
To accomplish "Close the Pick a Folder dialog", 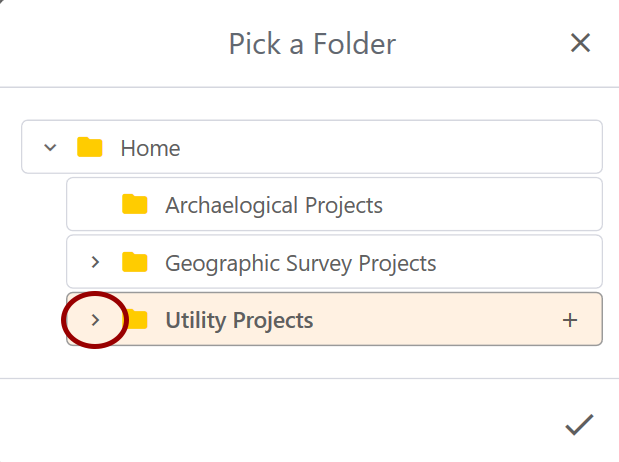I will pyautogui.click(x=580, y=43).
